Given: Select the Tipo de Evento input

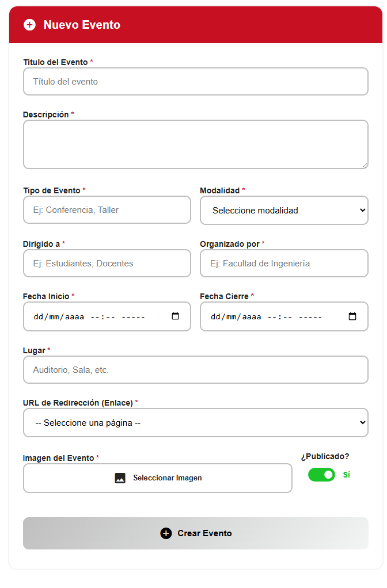Looking at the screenshot, I should [107, 210].
